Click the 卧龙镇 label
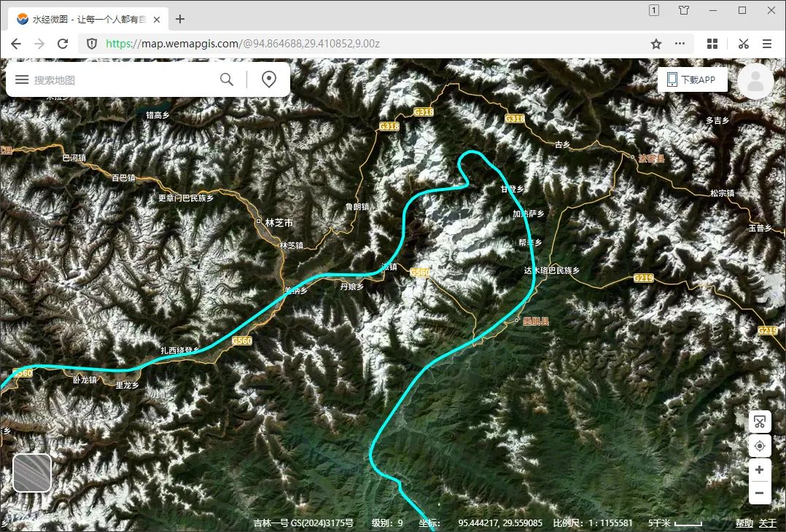Viewport: 786px width, 532px height. pos(85,380)
